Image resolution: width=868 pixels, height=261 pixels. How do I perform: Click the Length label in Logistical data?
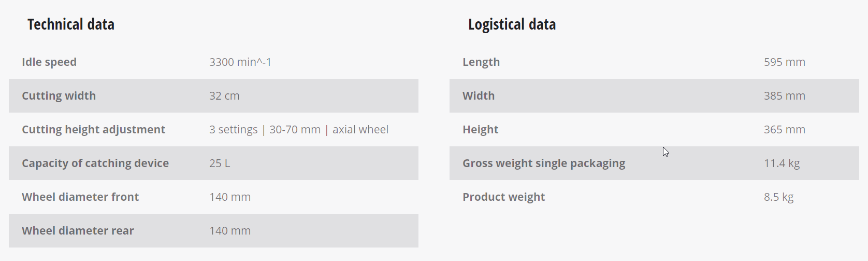481,62
